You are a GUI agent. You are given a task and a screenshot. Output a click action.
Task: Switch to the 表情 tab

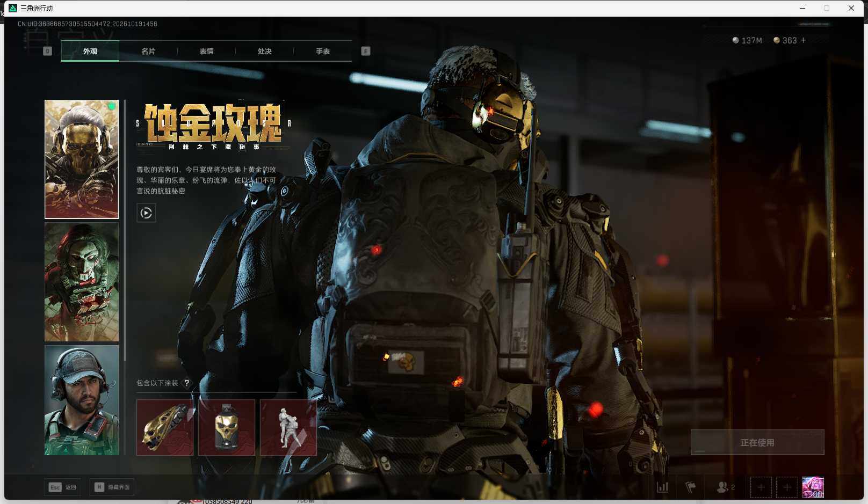206,51
